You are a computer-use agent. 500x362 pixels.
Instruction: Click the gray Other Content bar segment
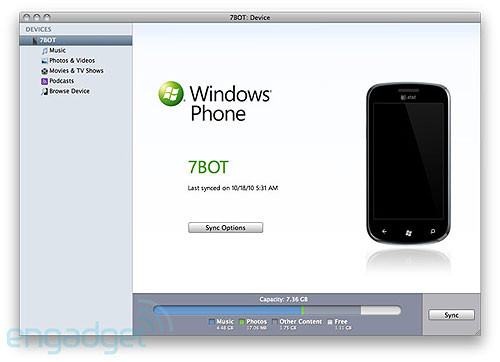pyautogui.click(x=332, y=310)
